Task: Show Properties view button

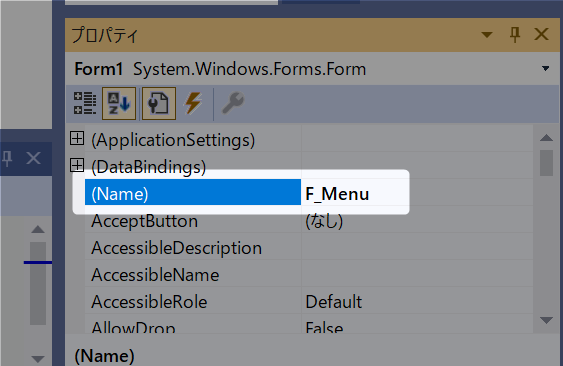Action: [159, 103]
